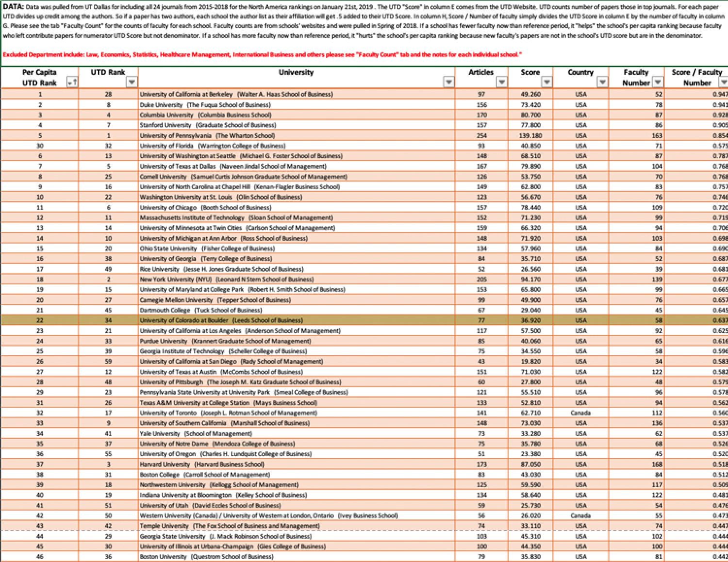Select the Ohio State University cell
The image size is (728, 562).
[x=297, y=248]
